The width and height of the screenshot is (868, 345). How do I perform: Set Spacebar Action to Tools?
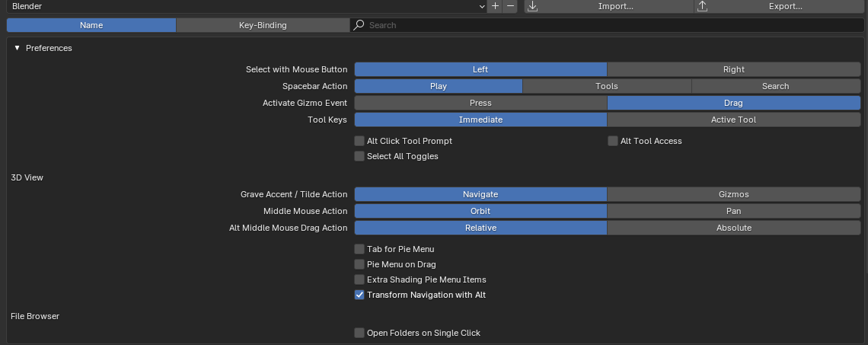click(x=607, y=86)
